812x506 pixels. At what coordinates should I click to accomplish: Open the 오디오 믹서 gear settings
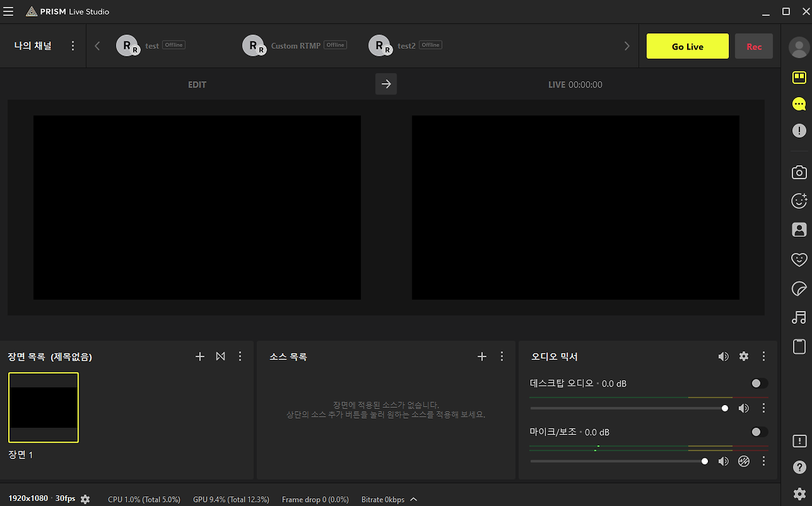743,357
